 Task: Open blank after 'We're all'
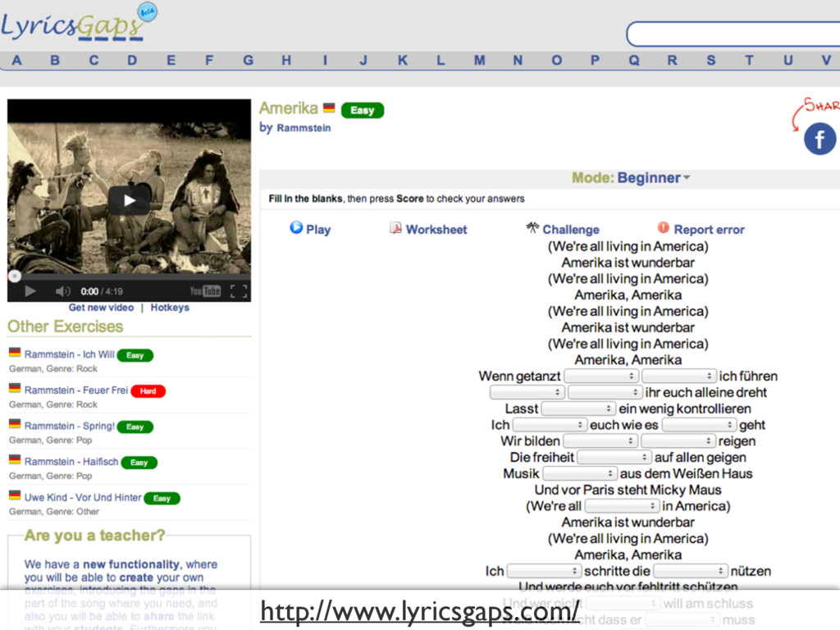click(x=622, y=505)
